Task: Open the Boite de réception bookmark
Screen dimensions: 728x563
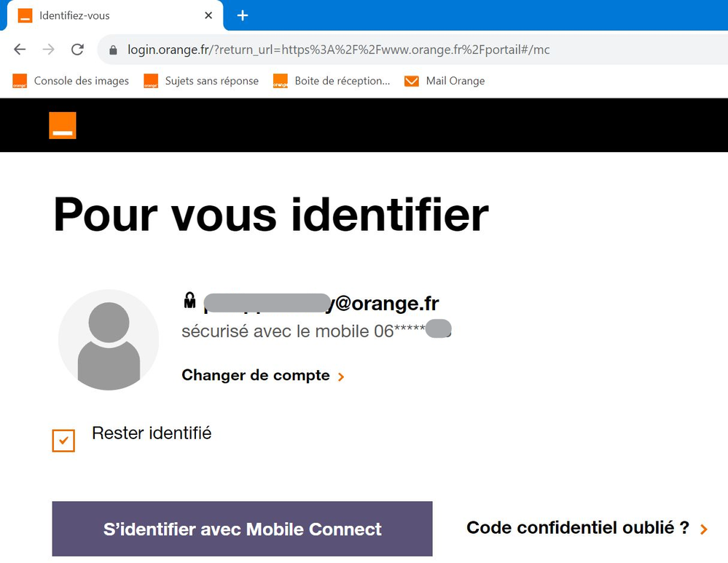Action: point(332,81)
